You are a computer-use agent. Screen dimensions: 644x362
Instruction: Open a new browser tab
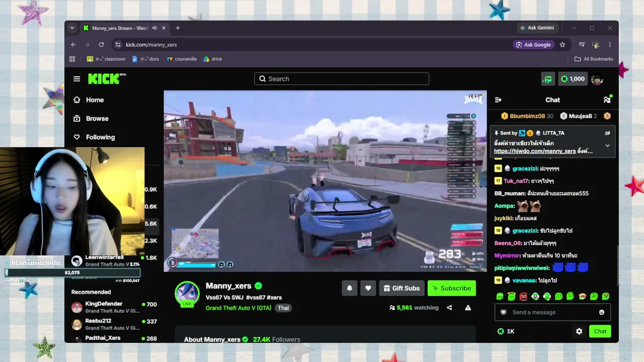178,28
